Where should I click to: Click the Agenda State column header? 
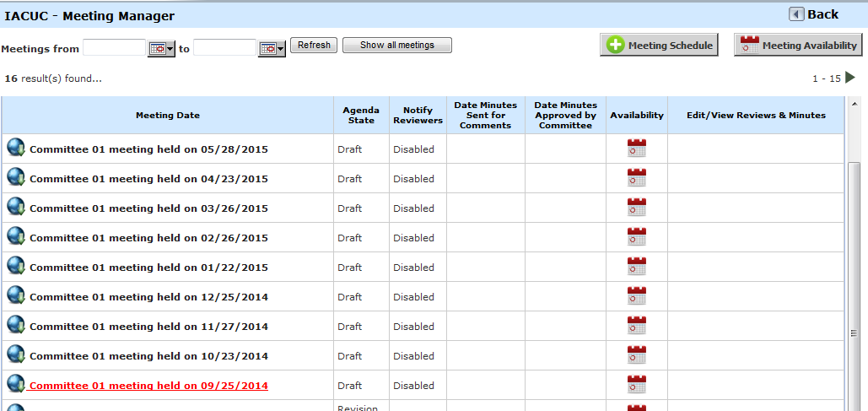(x=362, y=116)
